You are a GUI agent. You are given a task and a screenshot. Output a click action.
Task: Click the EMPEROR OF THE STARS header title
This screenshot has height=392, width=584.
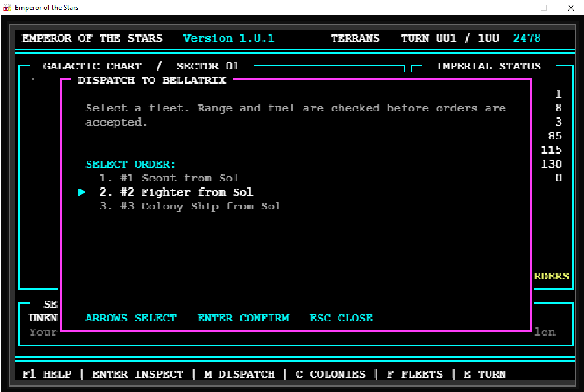tap(93, 38)
